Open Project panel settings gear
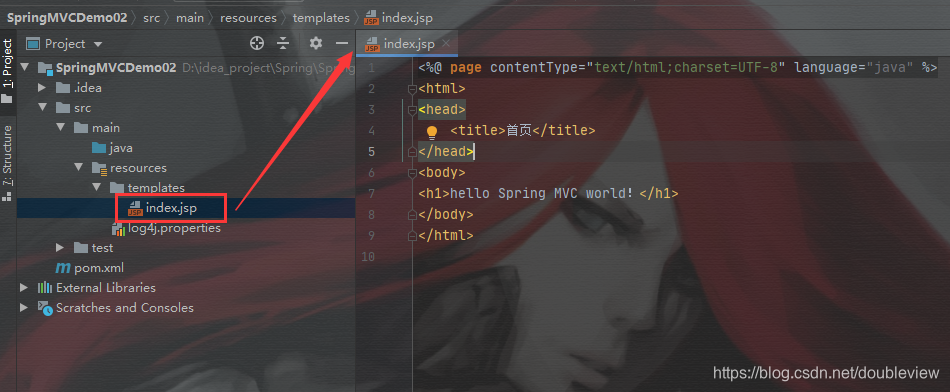The image size is (950, 392). point(316,43)
